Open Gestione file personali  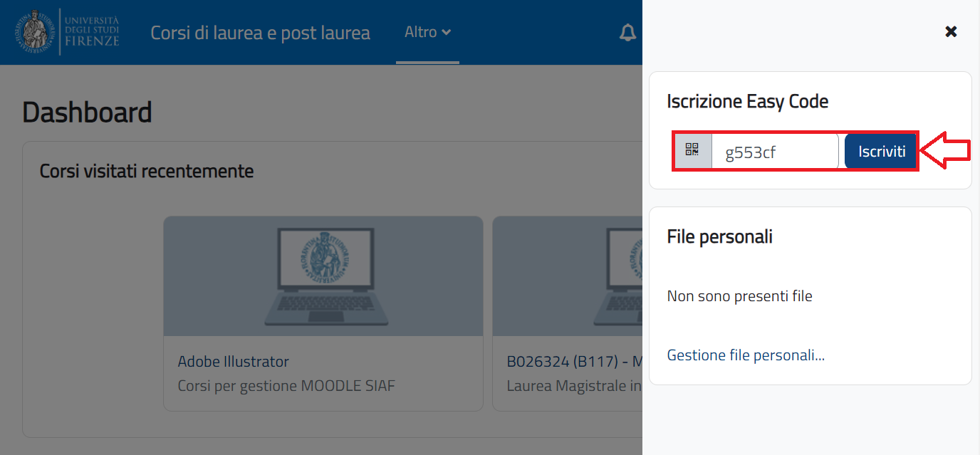746,355
